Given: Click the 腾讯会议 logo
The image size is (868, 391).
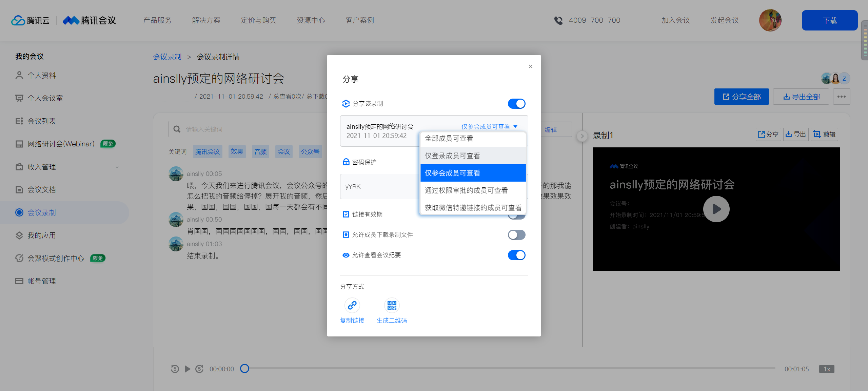Looking at the screenshot, I should point(90,20).
